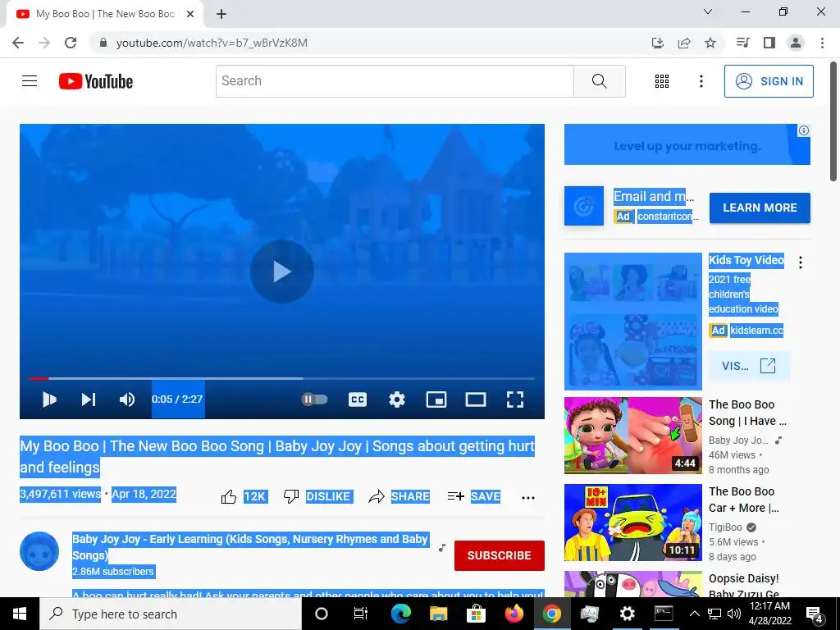840x630 pixels.
Task: Open Kids Toy Video ad thumbnail
Action: coord(632,322)
